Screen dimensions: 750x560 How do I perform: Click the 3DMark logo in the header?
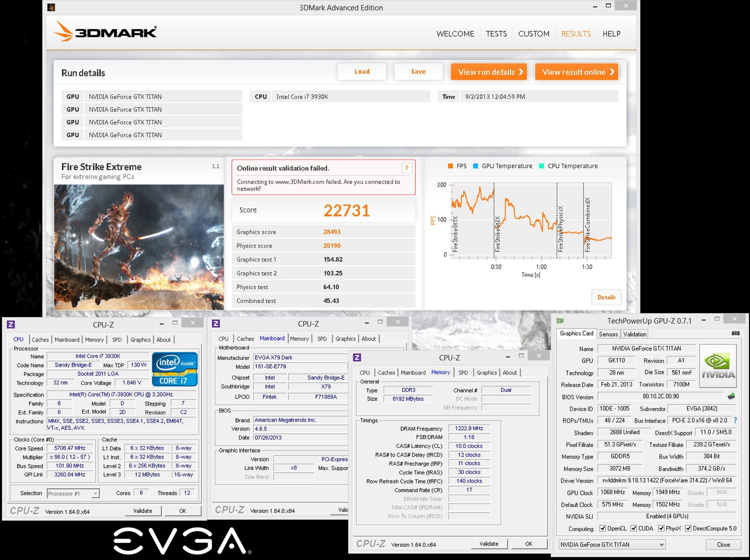click(105, 31)
